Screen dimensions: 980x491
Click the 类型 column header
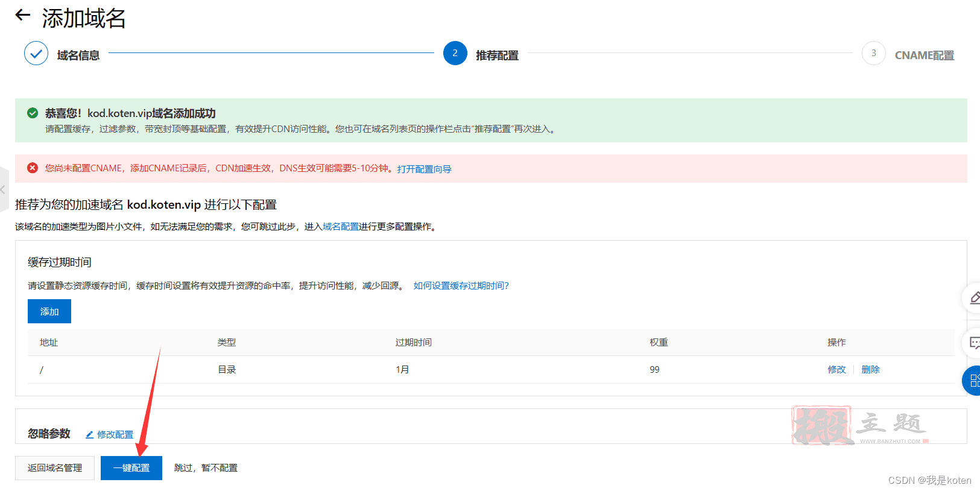227,343
